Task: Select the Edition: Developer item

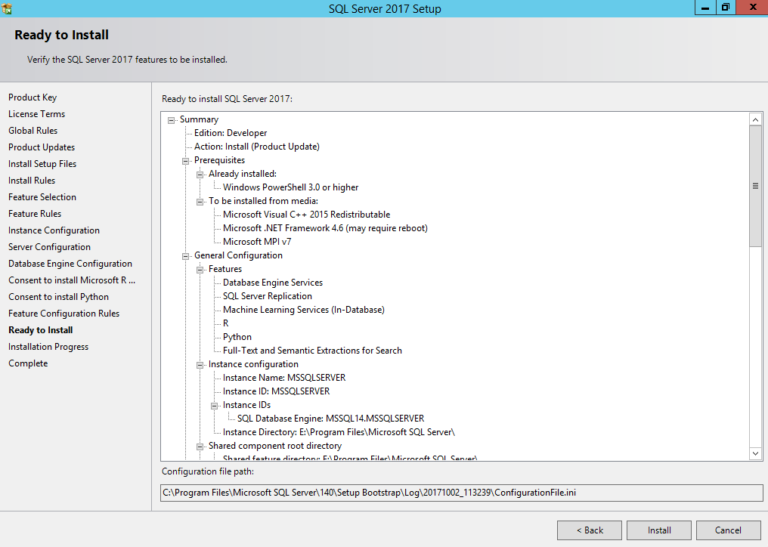Action: point(230,133)
